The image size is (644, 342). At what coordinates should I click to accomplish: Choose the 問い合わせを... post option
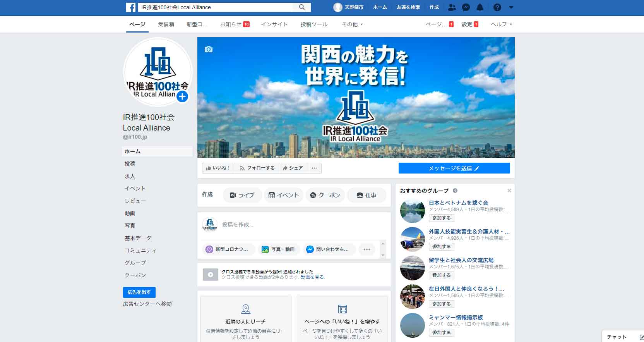329,249
